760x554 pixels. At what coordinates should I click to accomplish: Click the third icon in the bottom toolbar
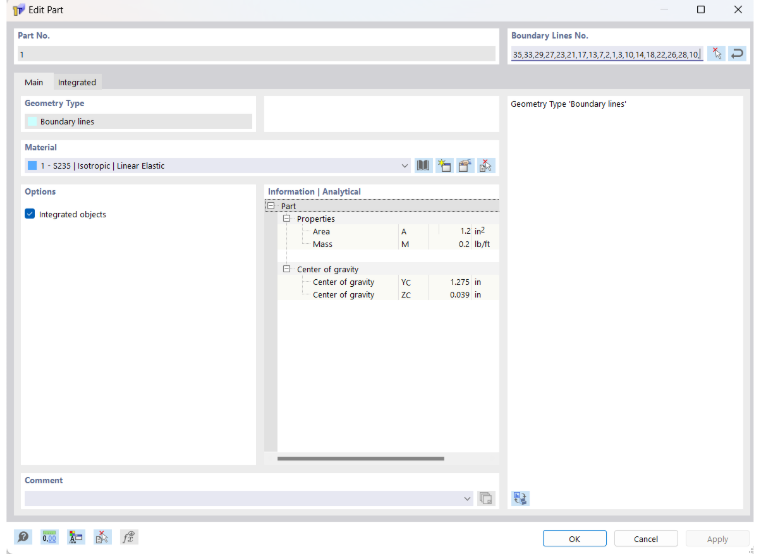(x=76, y=537)
